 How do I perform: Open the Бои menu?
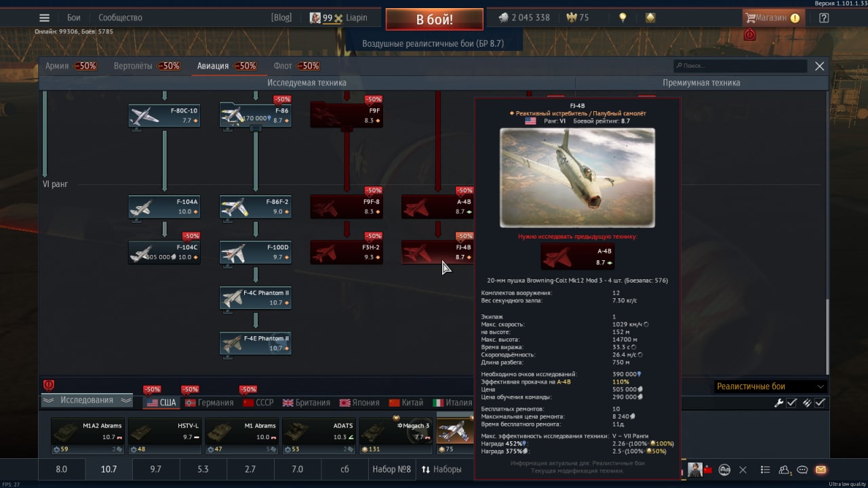(73, 18)
